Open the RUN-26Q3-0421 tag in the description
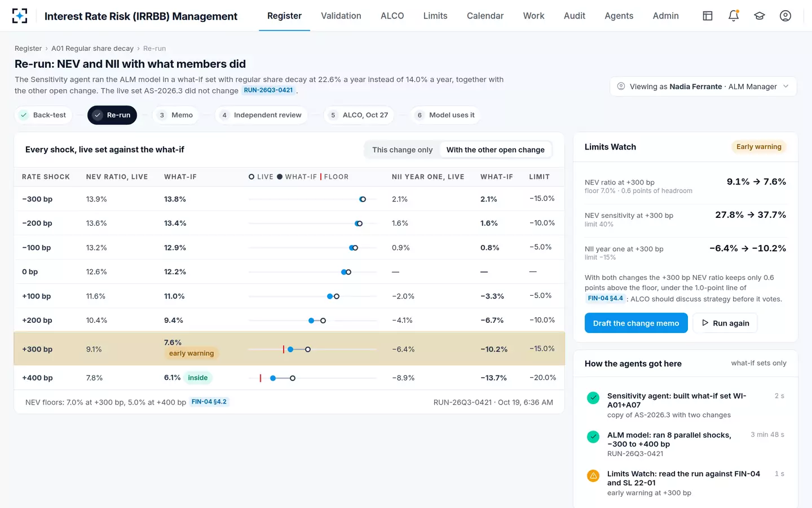 [x=268, y=90]
